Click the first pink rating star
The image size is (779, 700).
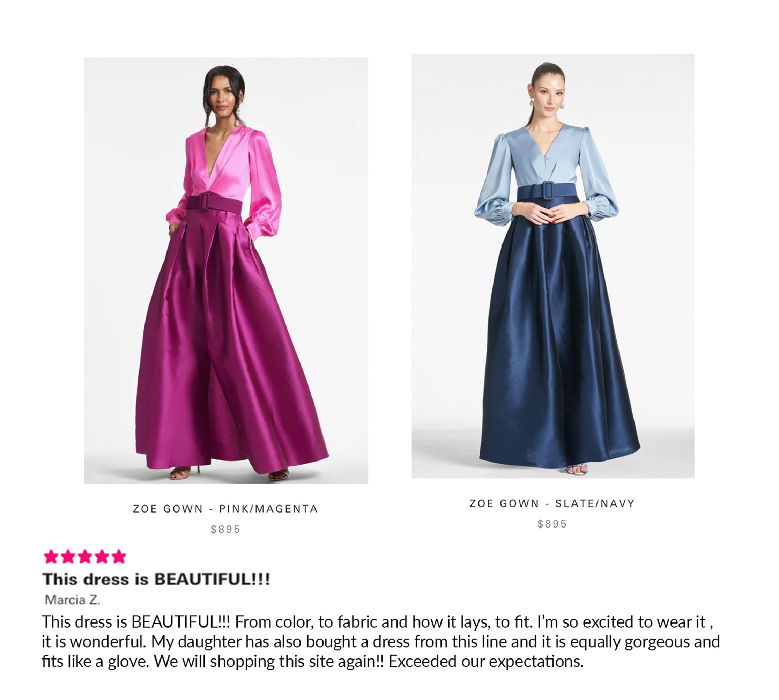[x=51, y=557]
